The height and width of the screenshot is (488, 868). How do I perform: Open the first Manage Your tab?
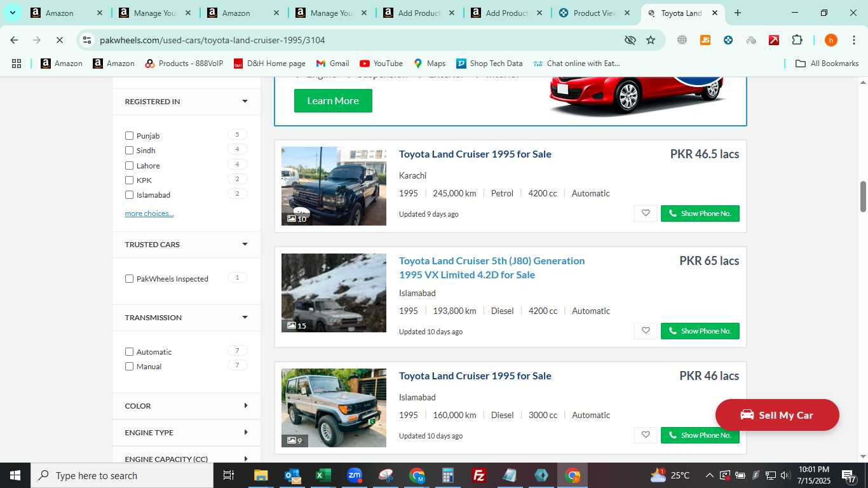[155, 13]
